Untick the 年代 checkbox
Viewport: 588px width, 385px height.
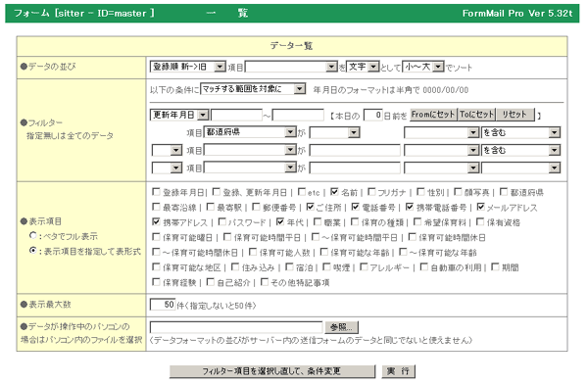pos(280,222)
